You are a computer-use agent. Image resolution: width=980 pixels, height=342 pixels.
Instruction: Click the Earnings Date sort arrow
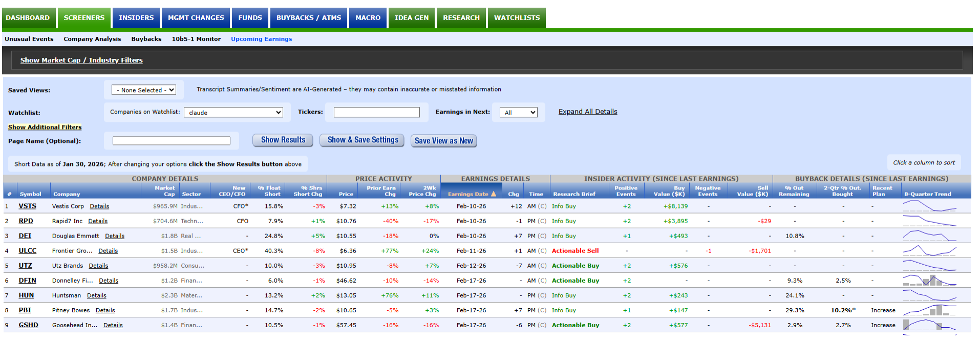pyautogui.click(x=494, y=194)
